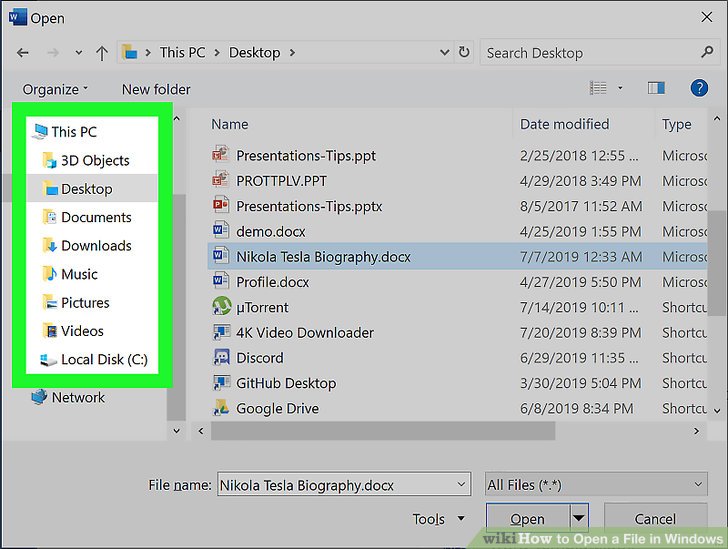Screen dimensions: 728x549
Task: Sort files by Date modified column
Action: tap(565, 124)
